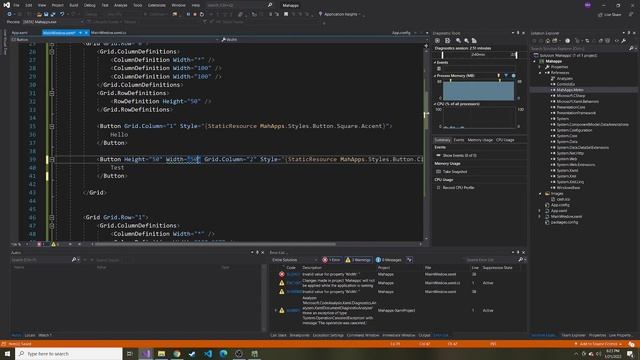Click the diagnostics timeline right handle
The image size is (640, 360).
point(516,55)
